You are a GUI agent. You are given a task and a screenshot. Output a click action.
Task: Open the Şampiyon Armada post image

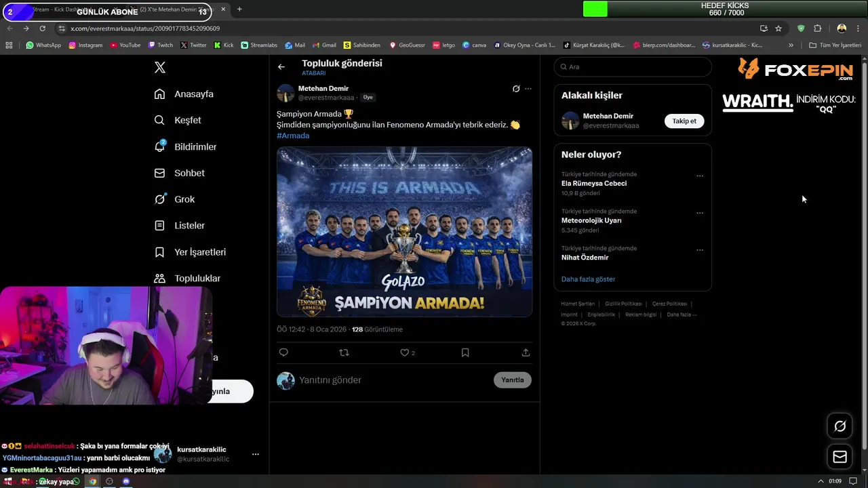tap(404, 232)
